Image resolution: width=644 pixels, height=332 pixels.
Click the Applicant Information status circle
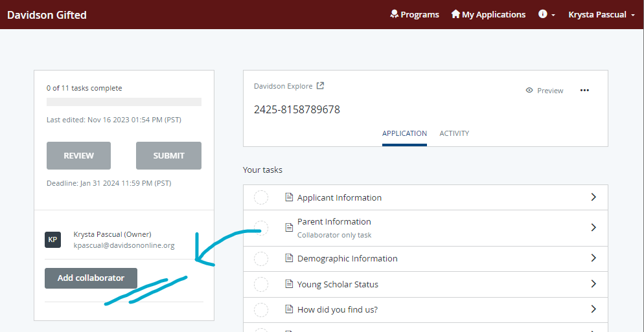tap(261, 197)
